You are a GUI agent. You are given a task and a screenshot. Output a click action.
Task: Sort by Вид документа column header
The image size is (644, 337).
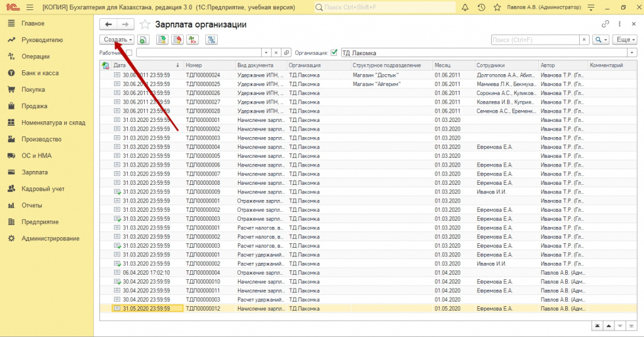tap(261, 65)
